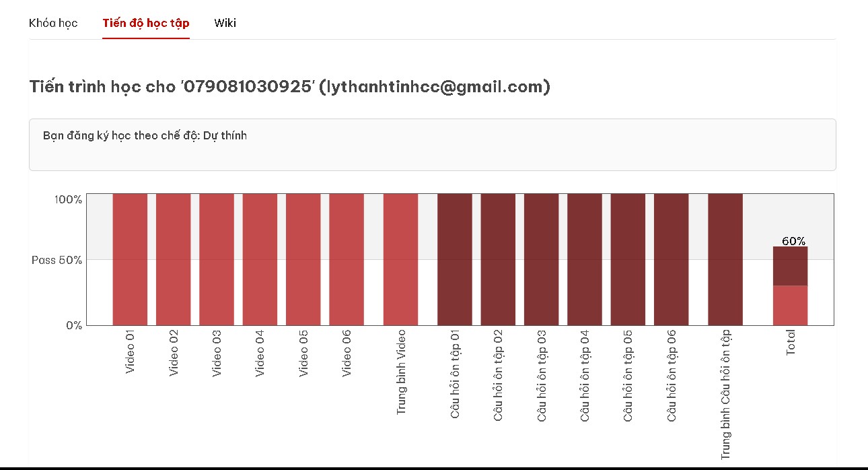Click the dark upper segment of Total bar
868x470 pixels.
pos(790,266)
